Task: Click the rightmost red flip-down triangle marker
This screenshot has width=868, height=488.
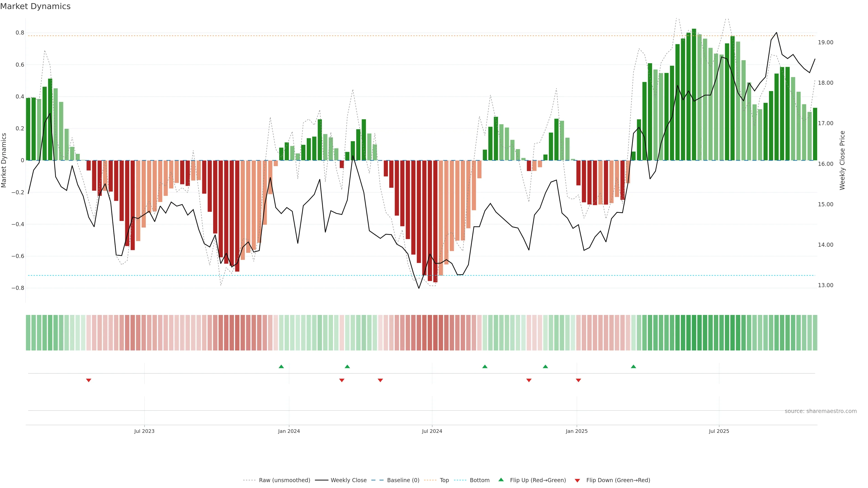Action: tap(579, 380)
